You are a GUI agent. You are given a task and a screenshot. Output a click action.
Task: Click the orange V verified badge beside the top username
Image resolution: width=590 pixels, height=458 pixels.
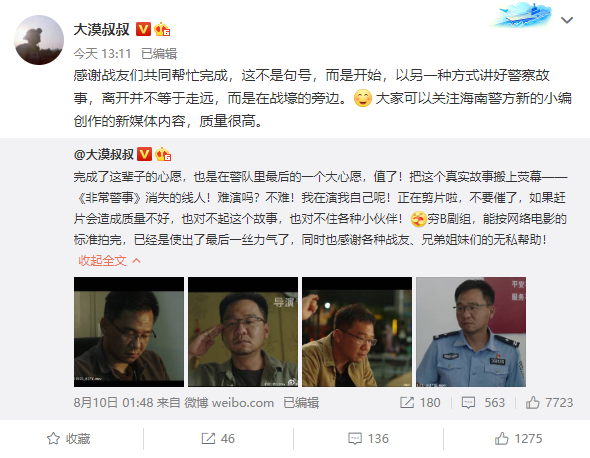tap(143, 29)
